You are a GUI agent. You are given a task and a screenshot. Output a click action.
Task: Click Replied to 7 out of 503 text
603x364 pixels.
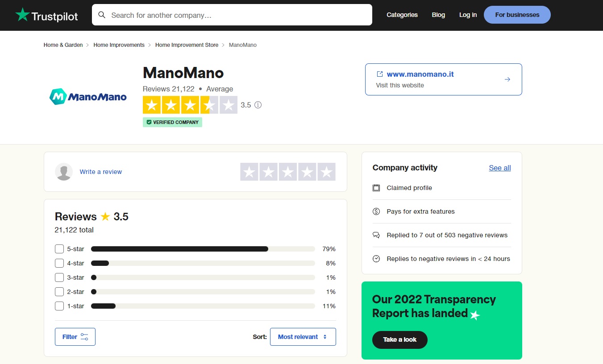447,235
